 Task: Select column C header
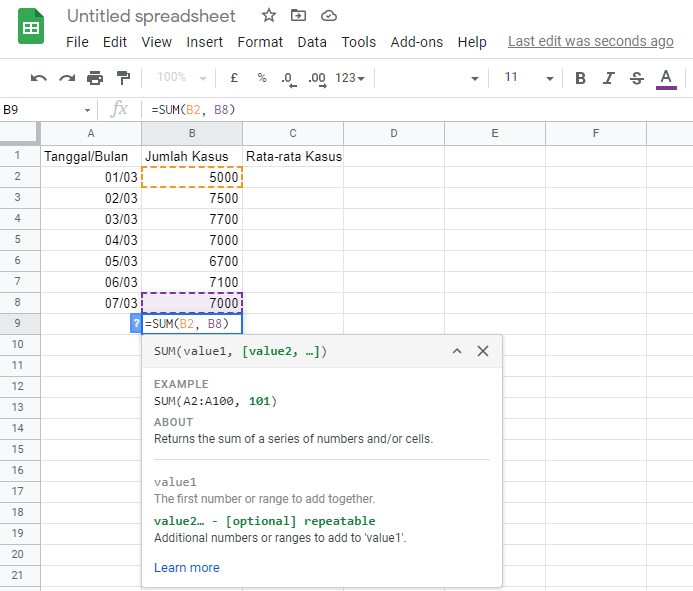[293, 133]
